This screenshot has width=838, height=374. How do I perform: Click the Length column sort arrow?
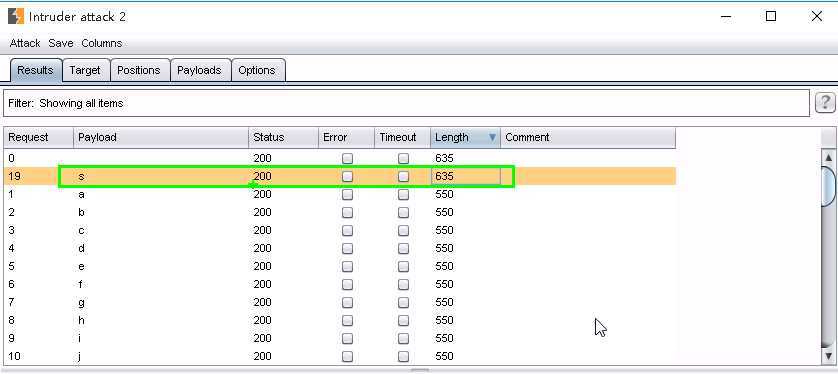coord(492,138)
